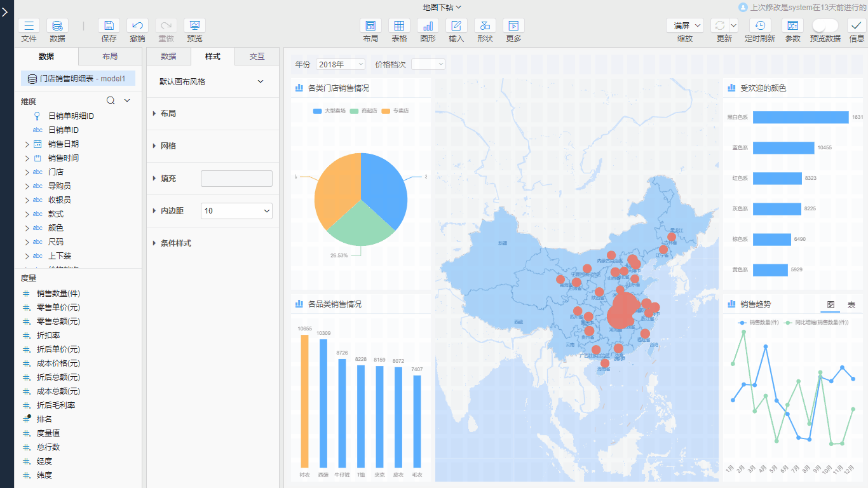Open the Shape (形状) tool icon

[485, 26]
